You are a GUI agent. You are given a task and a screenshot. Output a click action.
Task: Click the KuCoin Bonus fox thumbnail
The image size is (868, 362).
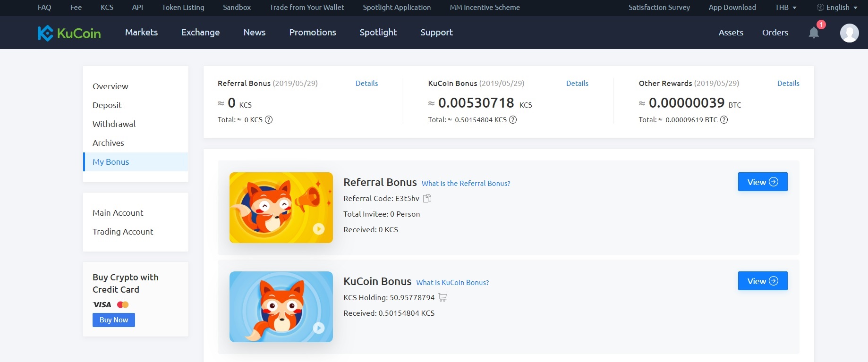pyautogui.click(x=281, y=307)
